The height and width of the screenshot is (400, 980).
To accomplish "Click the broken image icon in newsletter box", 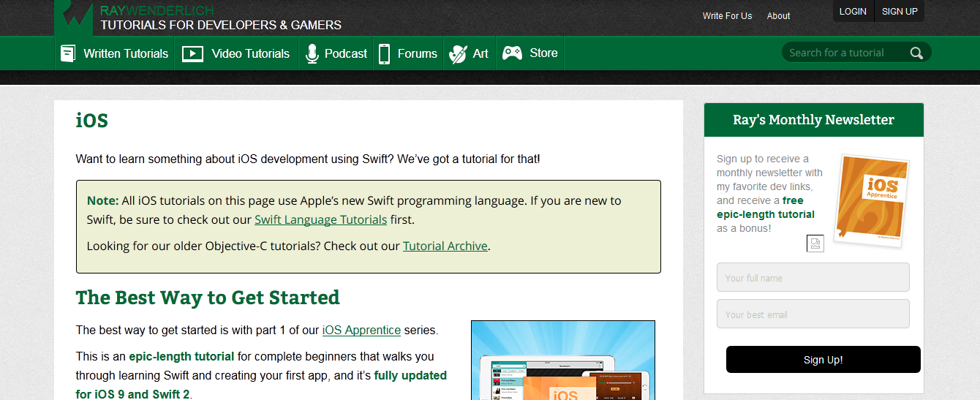I will 815,244.
